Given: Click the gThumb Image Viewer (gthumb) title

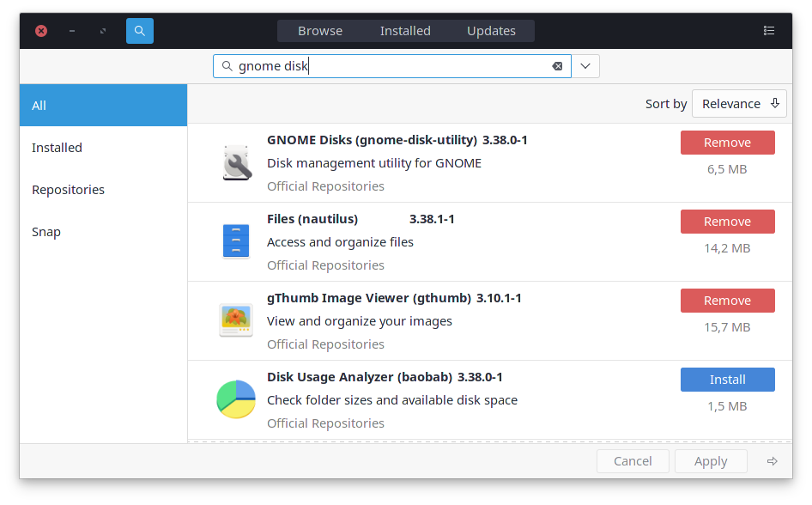Looking at the screenshot, I should (x=369, y=298).
